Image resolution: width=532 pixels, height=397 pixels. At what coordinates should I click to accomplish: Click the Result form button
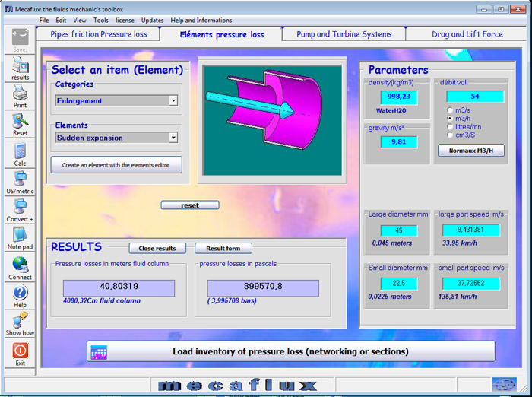tap(223, 248)
